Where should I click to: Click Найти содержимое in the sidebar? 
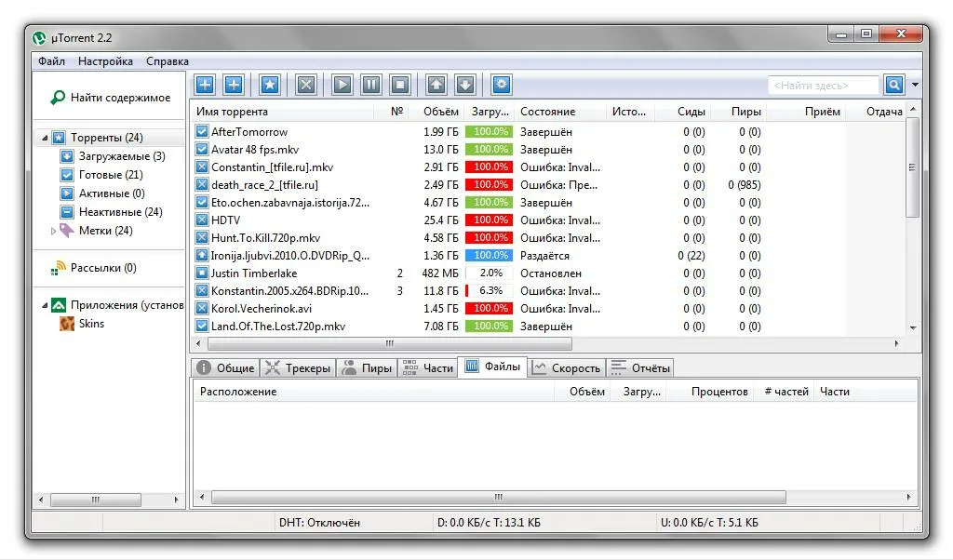tap(120, 98)
